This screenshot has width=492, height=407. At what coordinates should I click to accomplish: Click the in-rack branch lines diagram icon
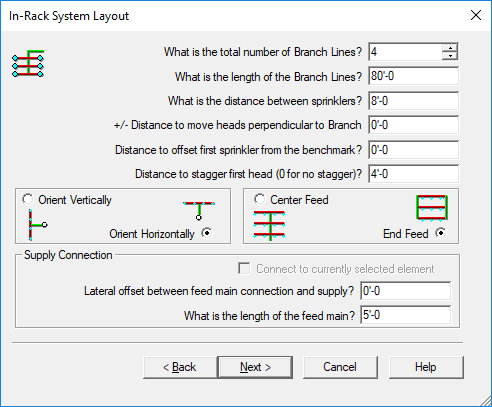(28, 64)
